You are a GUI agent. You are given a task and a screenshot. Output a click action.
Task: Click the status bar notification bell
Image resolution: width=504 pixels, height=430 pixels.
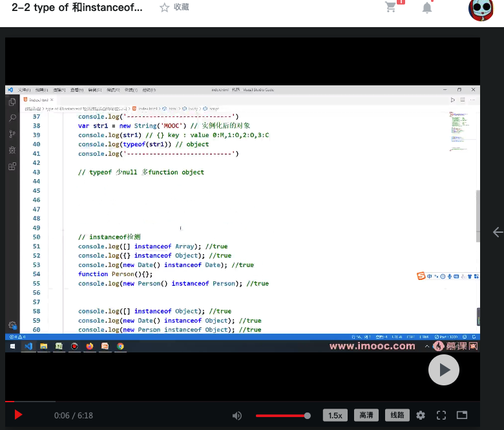474,337
